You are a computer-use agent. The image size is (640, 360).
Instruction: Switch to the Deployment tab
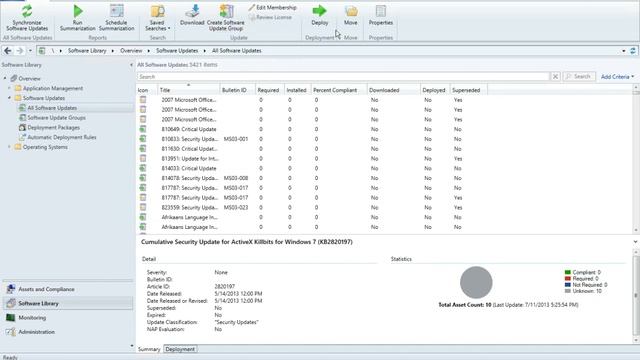click(x=180, y=349)
